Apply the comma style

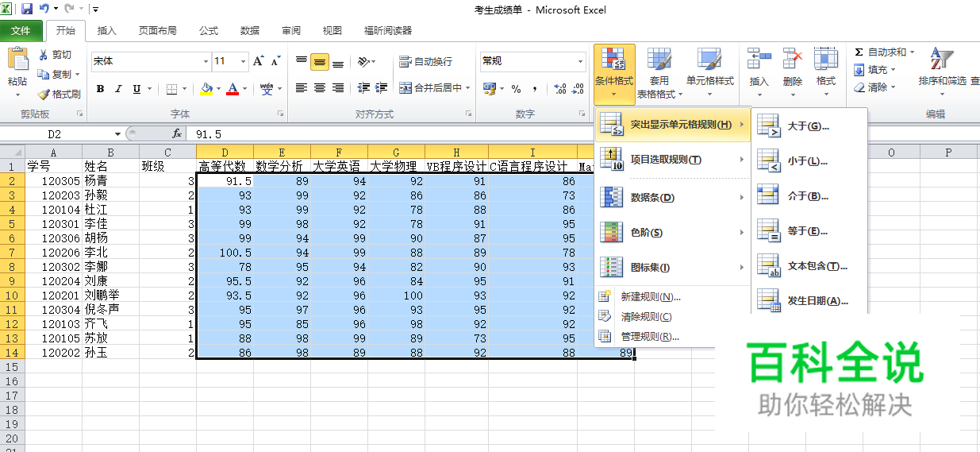coord(535,89)
